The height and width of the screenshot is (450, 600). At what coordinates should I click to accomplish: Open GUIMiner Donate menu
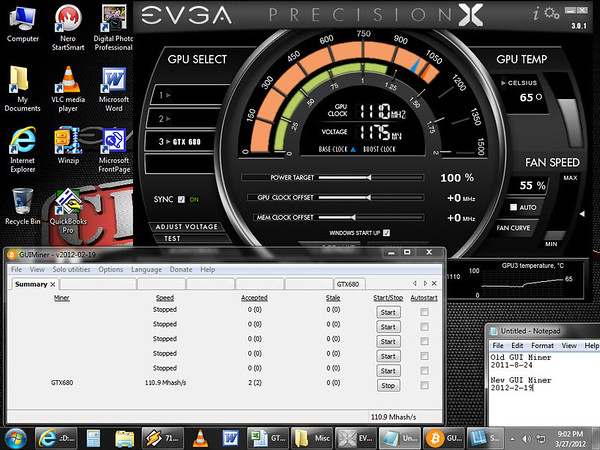tap(181, 269)
